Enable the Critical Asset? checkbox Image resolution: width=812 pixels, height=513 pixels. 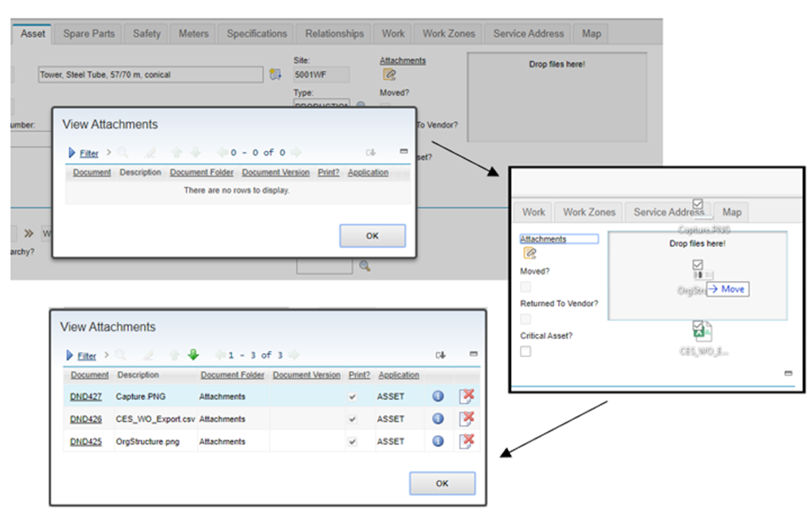(x=525, y=350)
